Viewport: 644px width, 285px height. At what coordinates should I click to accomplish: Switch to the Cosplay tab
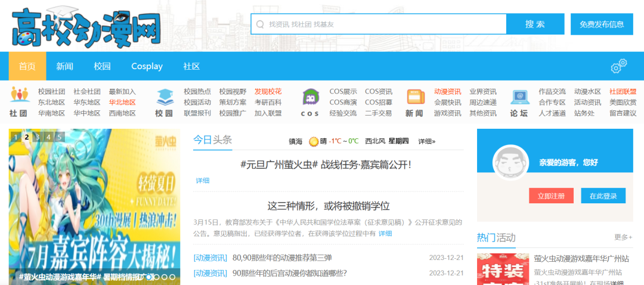147,66
